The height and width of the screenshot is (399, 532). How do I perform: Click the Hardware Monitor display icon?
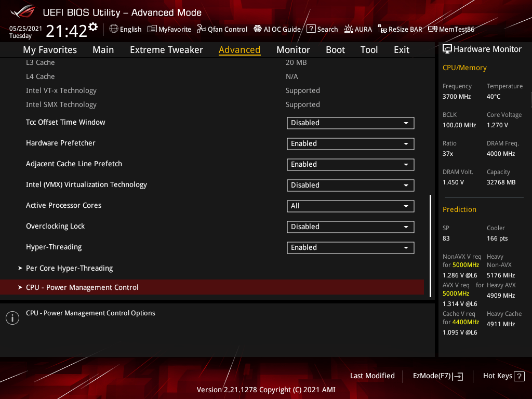[x=447, y=49]
